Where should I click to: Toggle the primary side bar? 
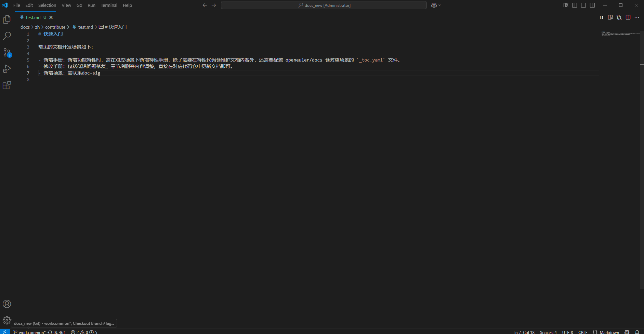pos(575,5)
